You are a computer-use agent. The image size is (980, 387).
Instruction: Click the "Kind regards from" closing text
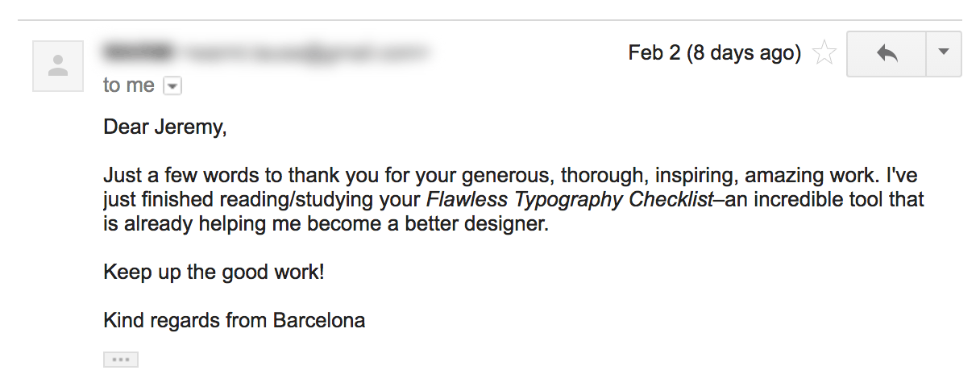(186, 320)
